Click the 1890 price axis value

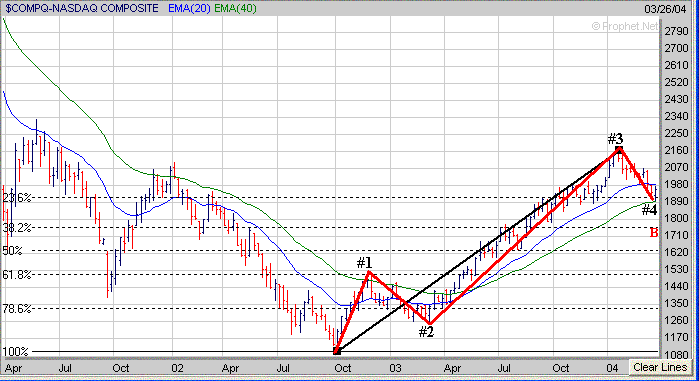click(676, 201)
